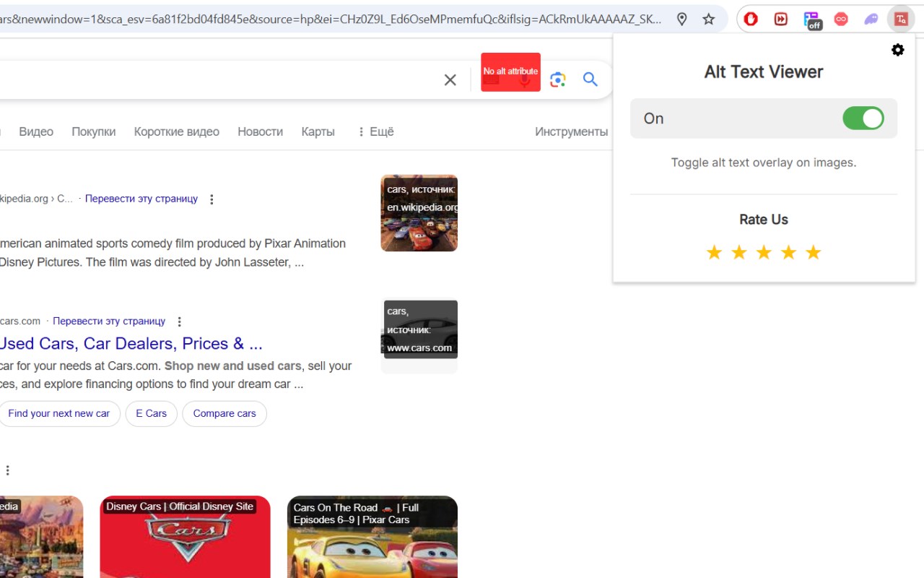Click the E Cars chip

[x=151, y=414]
